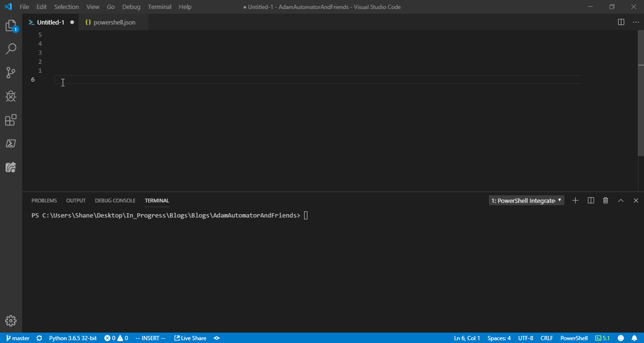Viewport: 644px width, 343px height.
Task: Click the errors count in status bar
Action: coord(110,338)
